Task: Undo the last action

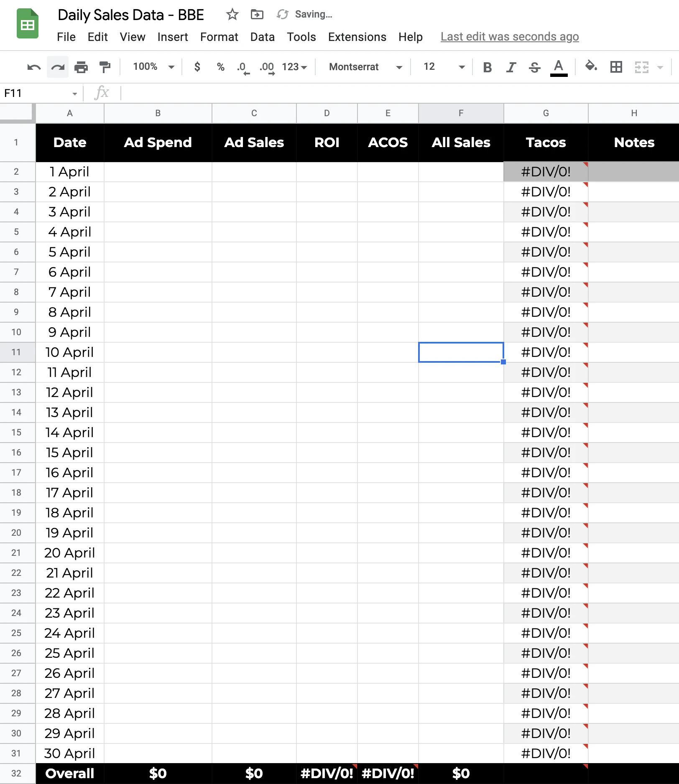Action: pos(34,67)
